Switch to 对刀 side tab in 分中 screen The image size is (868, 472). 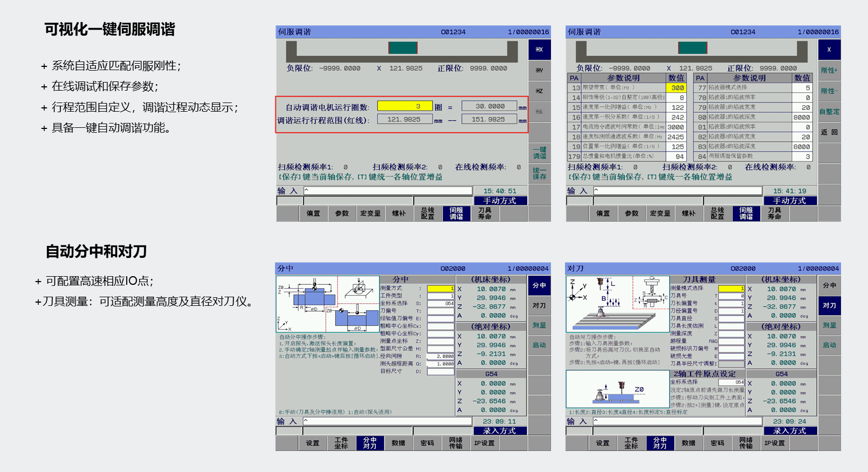click(x=539, y=305)
